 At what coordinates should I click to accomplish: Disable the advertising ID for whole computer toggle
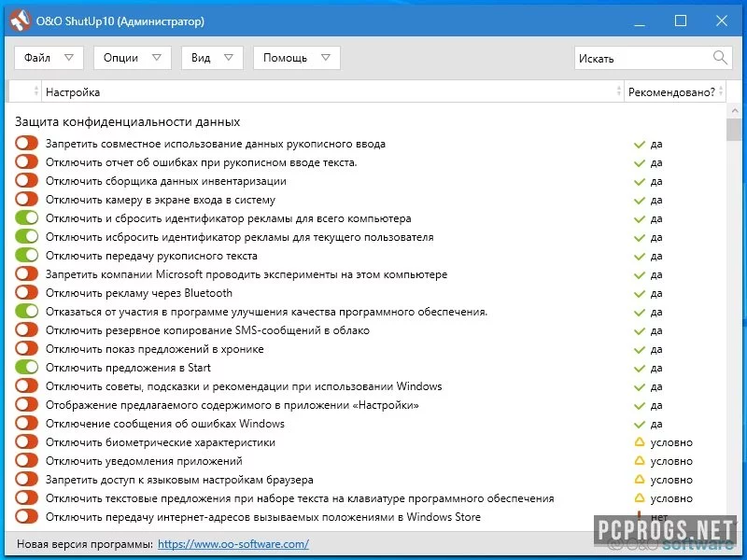tap(26, 218)
